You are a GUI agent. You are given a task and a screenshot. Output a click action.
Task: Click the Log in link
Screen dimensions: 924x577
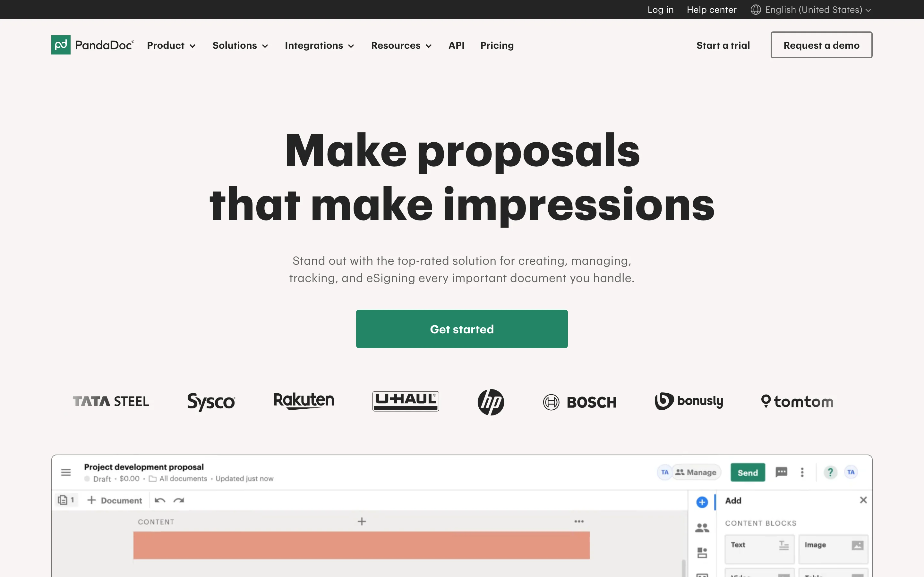coord(660,10)
